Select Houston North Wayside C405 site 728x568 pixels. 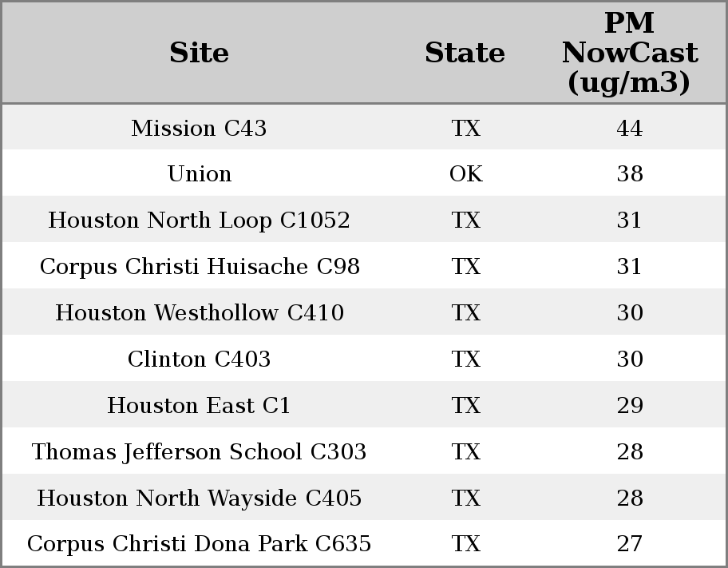coord(199,498)
